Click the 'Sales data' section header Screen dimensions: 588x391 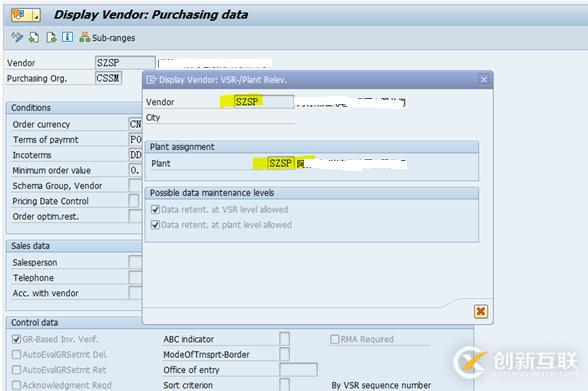tap(30, 246)
